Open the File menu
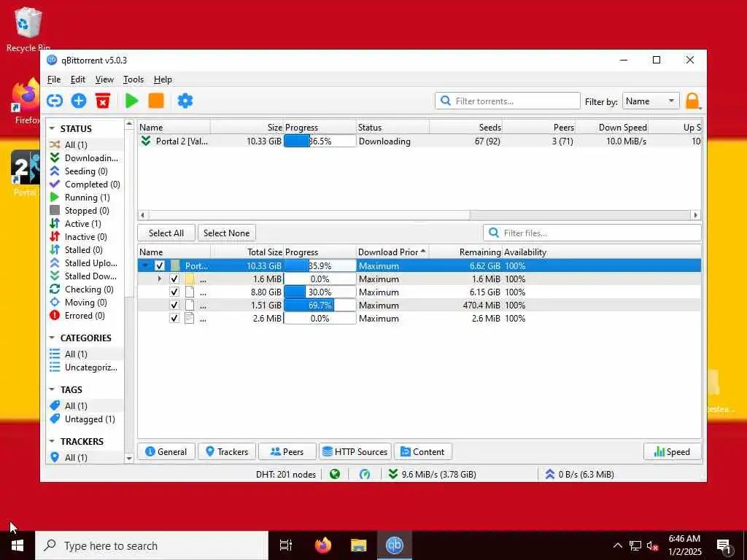Screen dimensions: 747x560 click(54, 79)
